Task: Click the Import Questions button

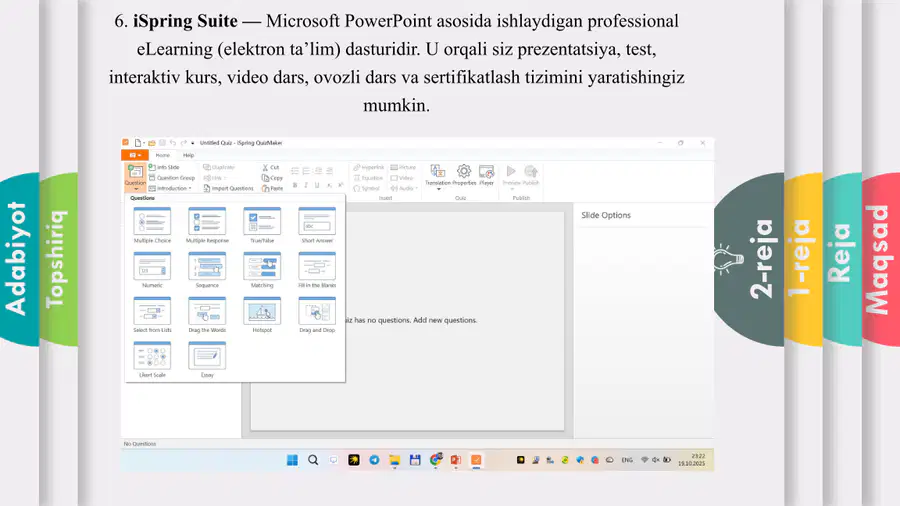Action: (228, 188)
